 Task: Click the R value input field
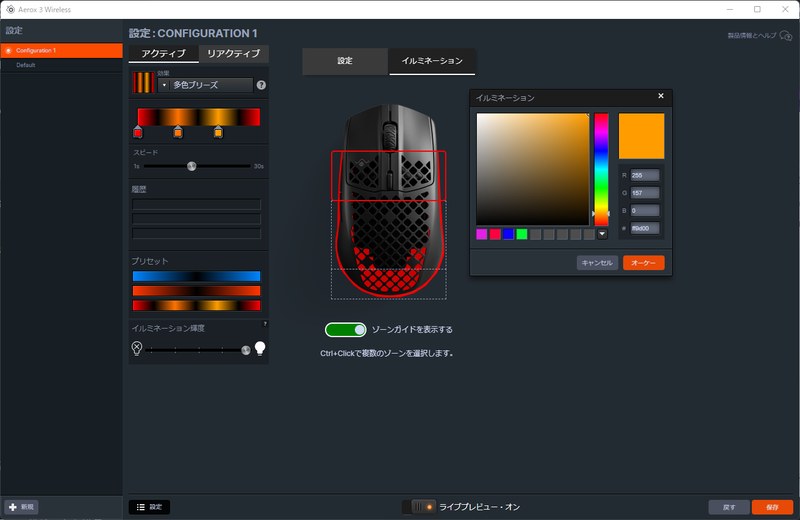pyautogui.click(x=645, y=176)
